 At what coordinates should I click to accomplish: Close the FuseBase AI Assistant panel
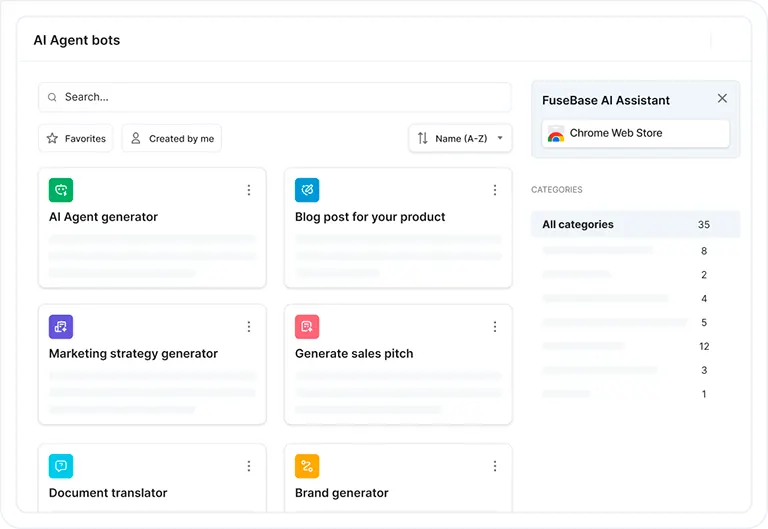722,98
